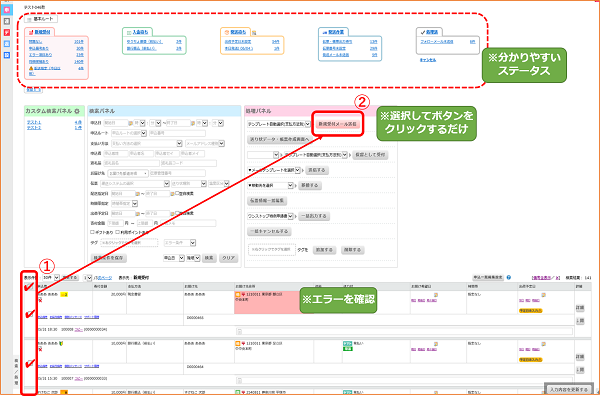Click the warning triangle icon in the 新規受付 status box
Image resolution: width=600 pixels, height=396 pixels.
(x=31, y=68)
